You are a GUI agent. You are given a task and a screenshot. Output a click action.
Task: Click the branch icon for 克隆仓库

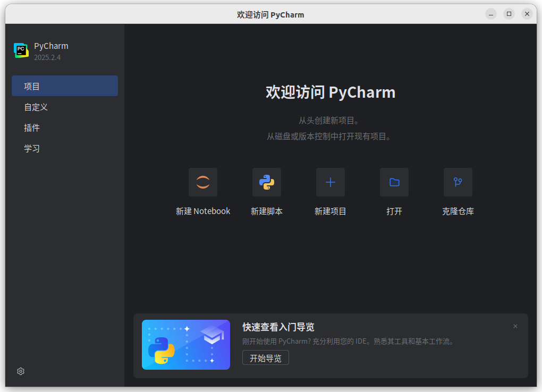click(x=458, y=182)
